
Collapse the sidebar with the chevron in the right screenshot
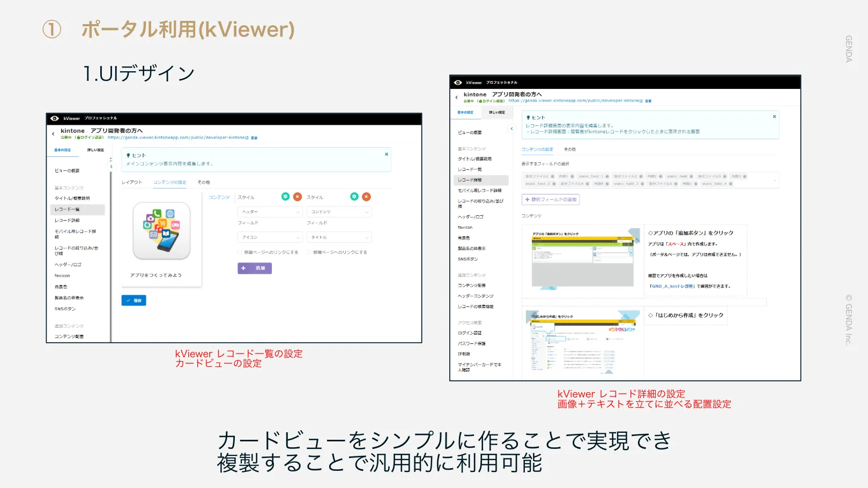(x=511, y=129)
